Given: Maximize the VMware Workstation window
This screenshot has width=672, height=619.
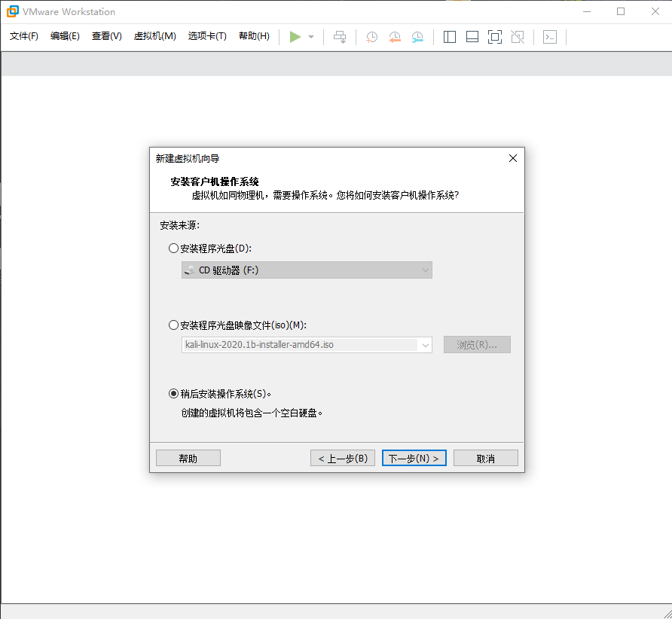Looking at the screenshot, I should tap(621, 11).
